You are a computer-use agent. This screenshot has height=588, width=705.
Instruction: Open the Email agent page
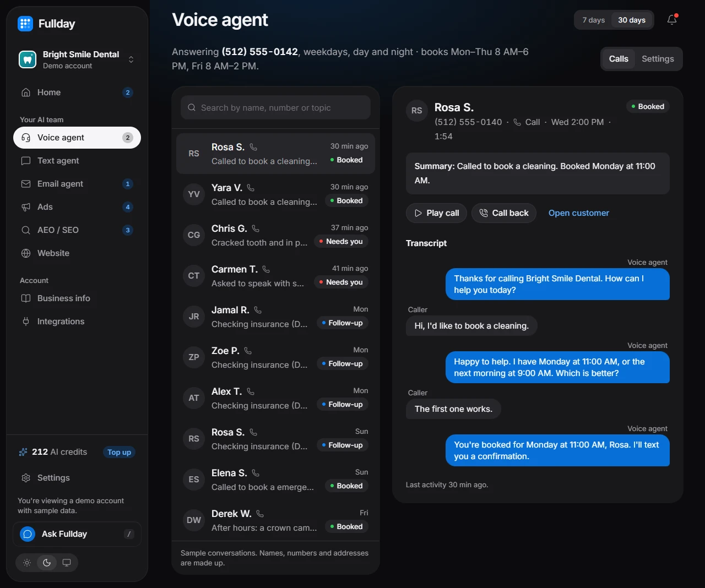(77, 184)
